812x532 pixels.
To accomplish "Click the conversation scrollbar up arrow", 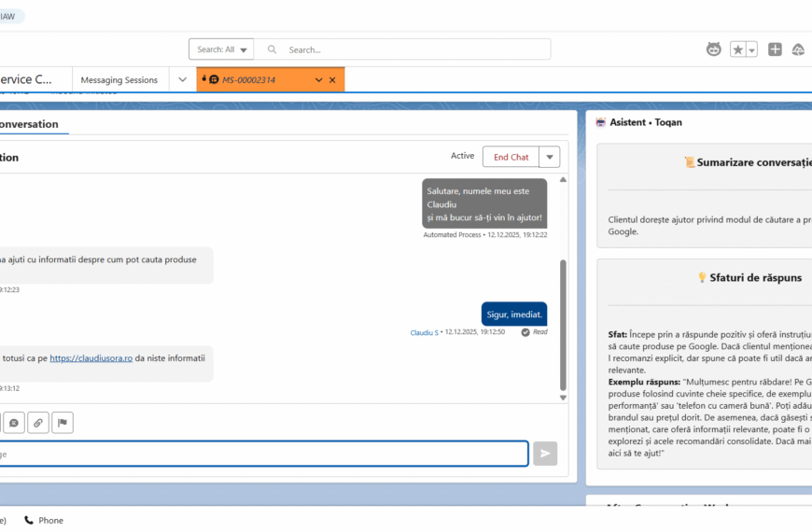I will click(x=563, y=179).
